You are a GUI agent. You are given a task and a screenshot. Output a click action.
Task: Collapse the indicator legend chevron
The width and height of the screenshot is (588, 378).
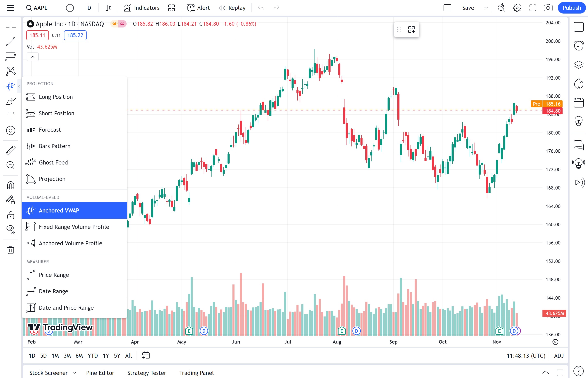[32, 57]
